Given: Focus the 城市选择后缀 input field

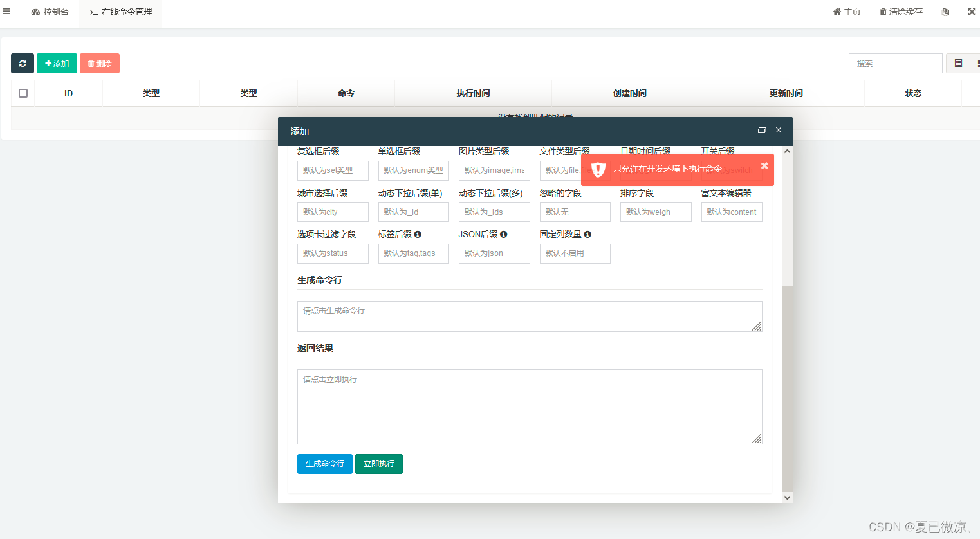Looking at the screenshot, I should (333, 212).
